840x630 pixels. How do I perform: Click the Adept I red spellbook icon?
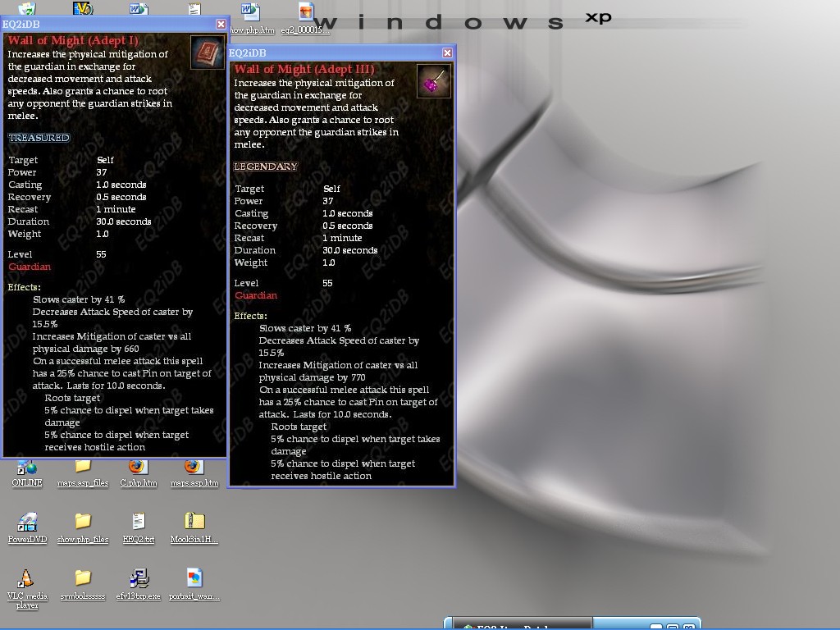[207, 52]
